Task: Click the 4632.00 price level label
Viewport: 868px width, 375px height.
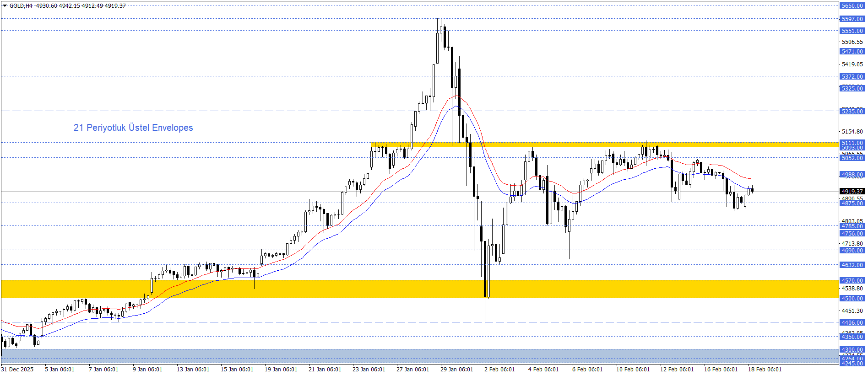Action: pos(852,265)
